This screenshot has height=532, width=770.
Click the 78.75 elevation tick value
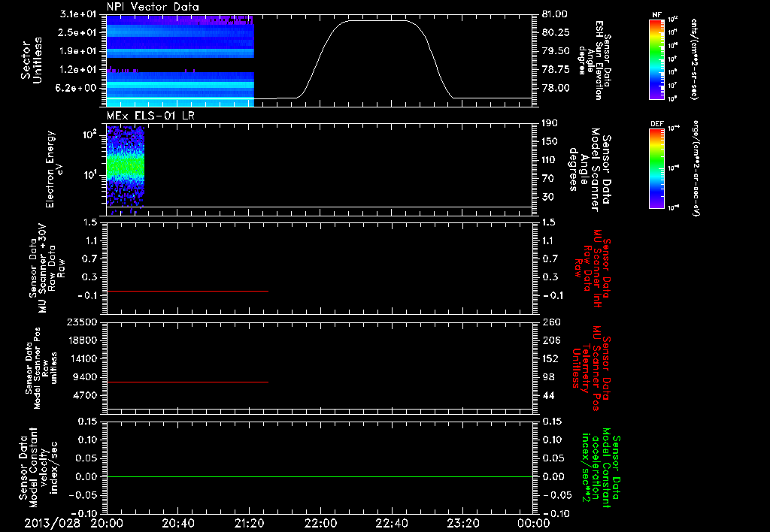coord(555,70)
